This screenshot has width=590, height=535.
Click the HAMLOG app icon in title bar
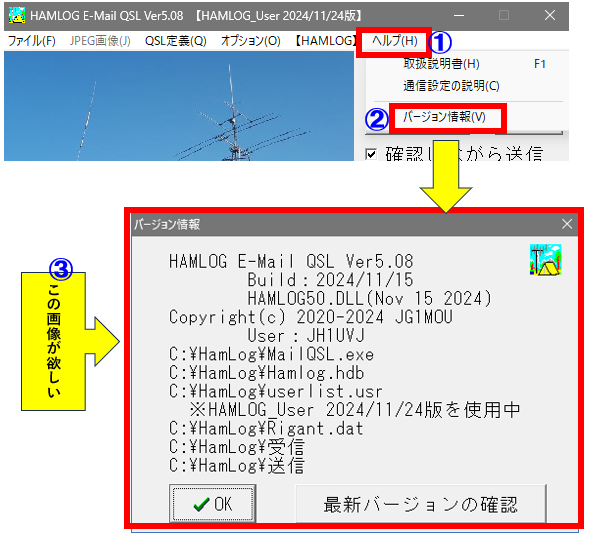[x=17, y=15]
